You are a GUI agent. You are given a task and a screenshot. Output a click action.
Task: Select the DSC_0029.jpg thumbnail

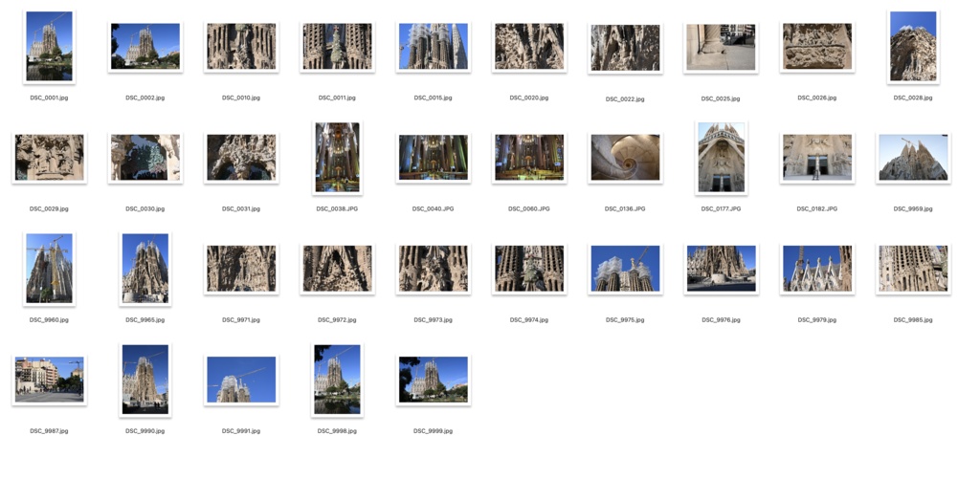pos(50,158)
